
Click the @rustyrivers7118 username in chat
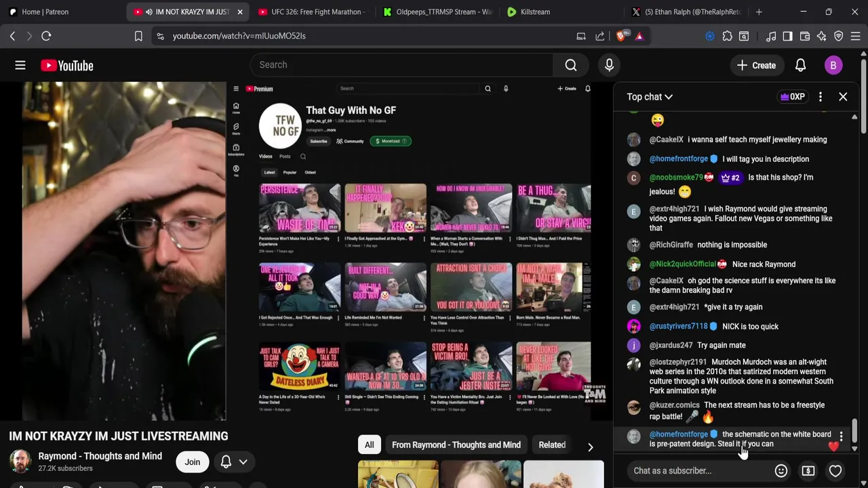tap(678, 327)
